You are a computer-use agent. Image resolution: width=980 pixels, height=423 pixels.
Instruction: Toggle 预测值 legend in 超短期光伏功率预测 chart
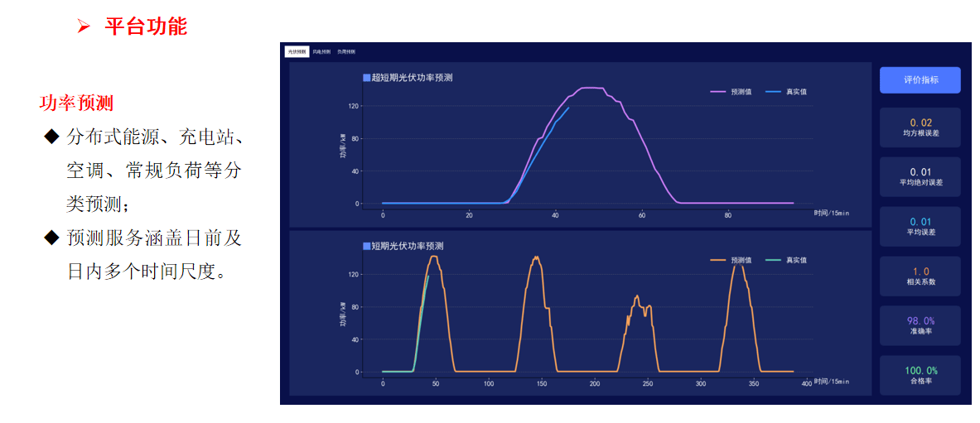731,92
